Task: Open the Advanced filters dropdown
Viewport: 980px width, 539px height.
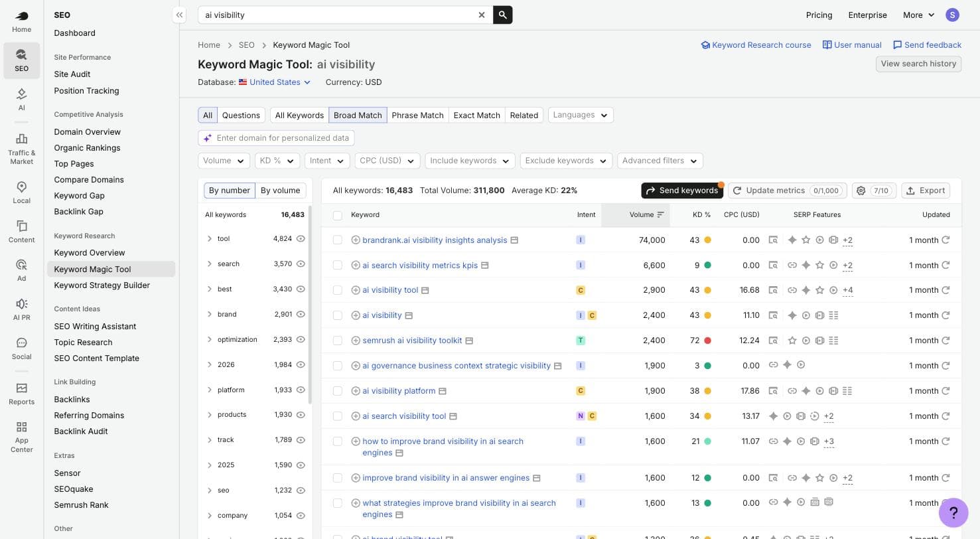Action: [660, 161]
